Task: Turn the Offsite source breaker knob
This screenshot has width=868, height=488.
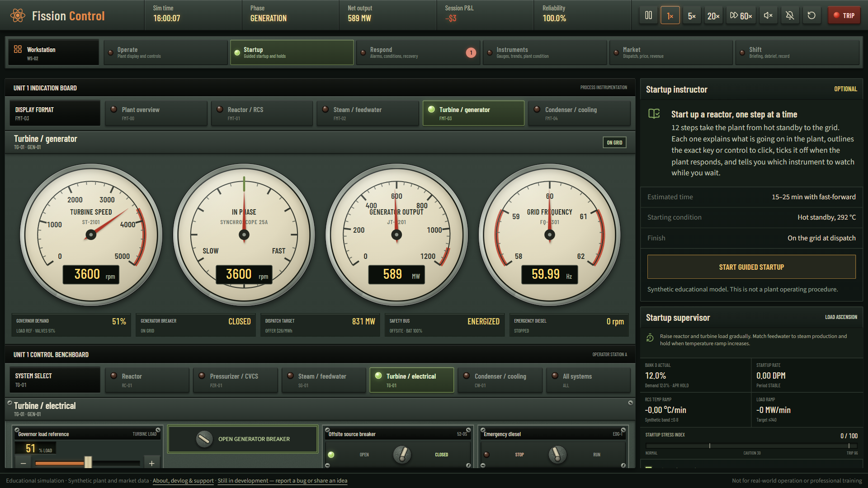Action: (402, 455)
